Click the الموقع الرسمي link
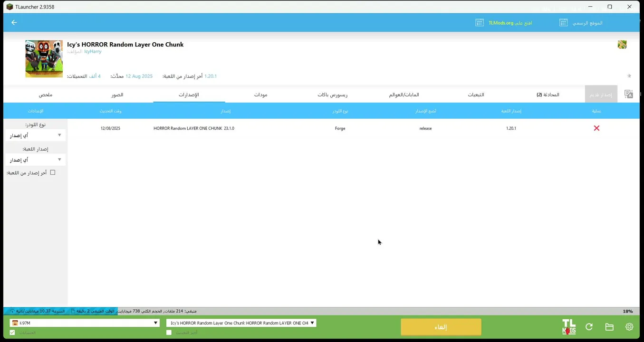 coord(587,23)
